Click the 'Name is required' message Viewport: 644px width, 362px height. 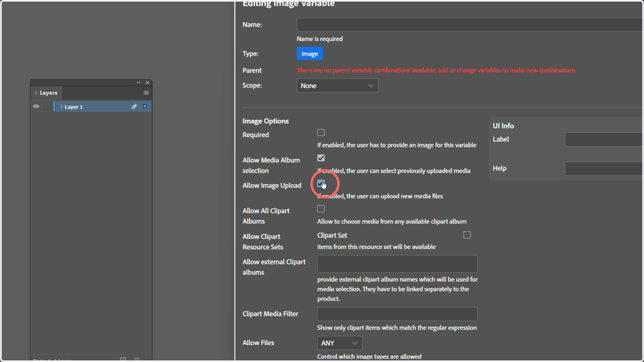[320, 39]
